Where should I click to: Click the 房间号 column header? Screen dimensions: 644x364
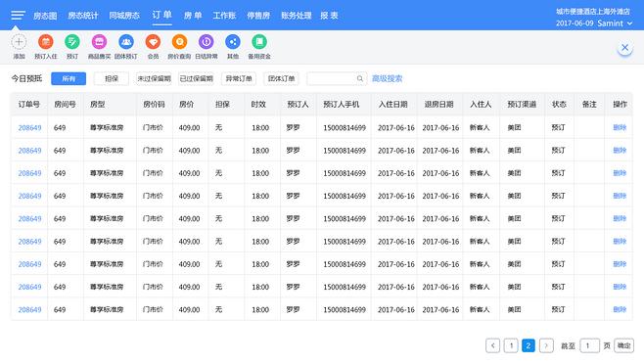(x=65, y=105)
